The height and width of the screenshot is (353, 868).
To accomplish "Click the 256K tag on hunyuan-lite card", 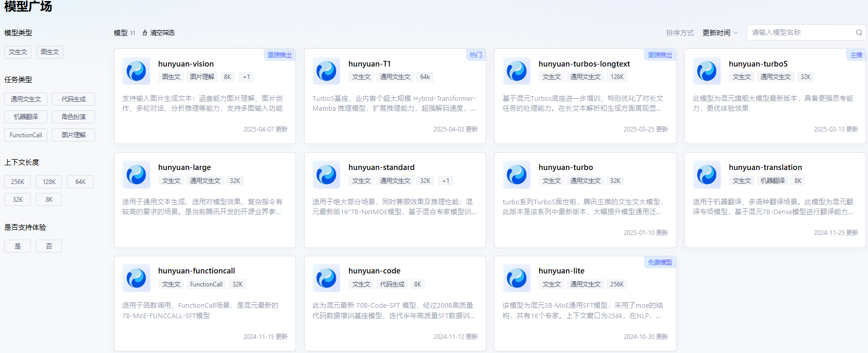I will click(617, 284).
